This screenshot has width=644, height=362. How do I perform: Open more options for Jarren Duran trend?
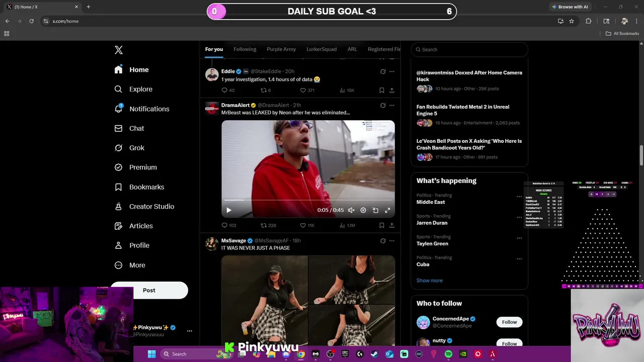coord(519,217)
